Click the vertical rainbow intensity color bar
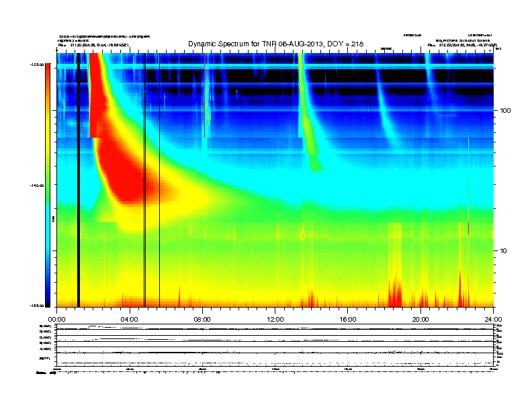The height and width of the screenshot is (411, 532). point(48,185)
